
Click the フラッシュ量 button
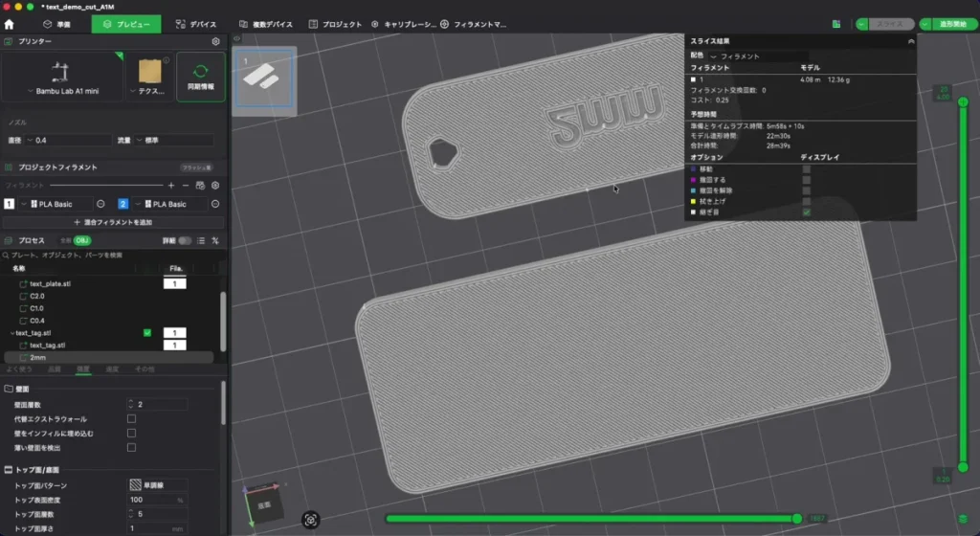click(x=197, y=167)
